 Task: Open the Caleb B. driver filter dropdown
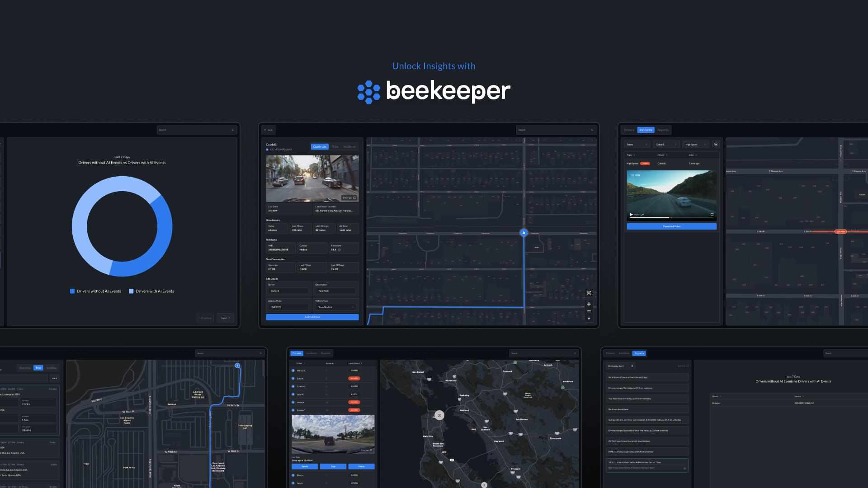pyautogui.click(x=666, y=145)
